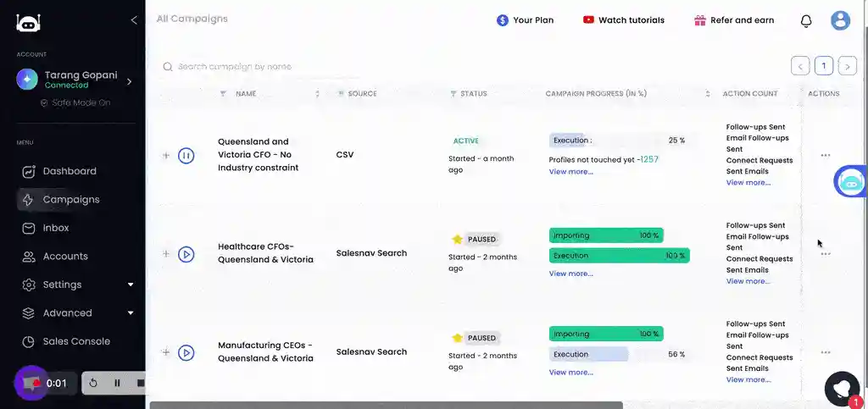Click Healthcare CFOs Importing 100% bar
This screenshot has width=868, height=409.
[x=606, y=235]
